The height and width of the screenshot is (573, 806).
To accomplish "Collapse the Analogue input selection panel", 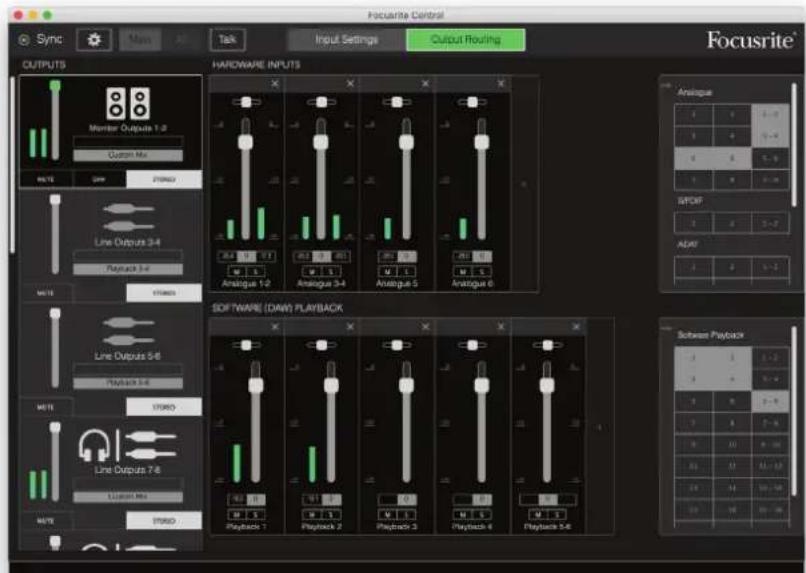I will pos(667,85).
